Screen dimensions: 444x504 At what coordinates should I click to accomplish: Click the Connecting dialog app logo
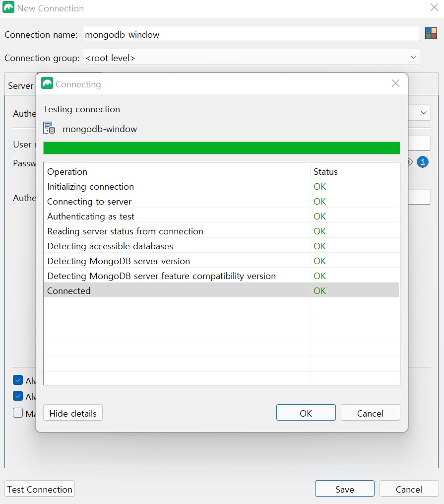pyautogui.click(x=47, y=83)
